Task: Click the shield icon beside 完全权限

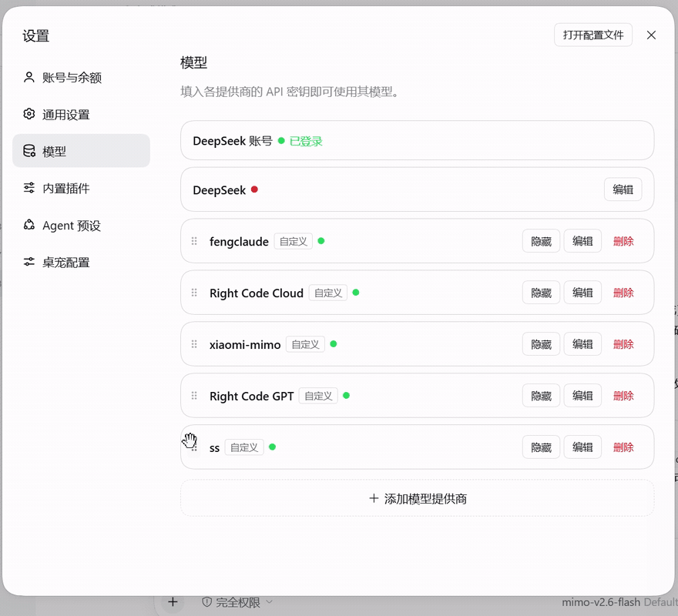Action: (x=207, y=601)
